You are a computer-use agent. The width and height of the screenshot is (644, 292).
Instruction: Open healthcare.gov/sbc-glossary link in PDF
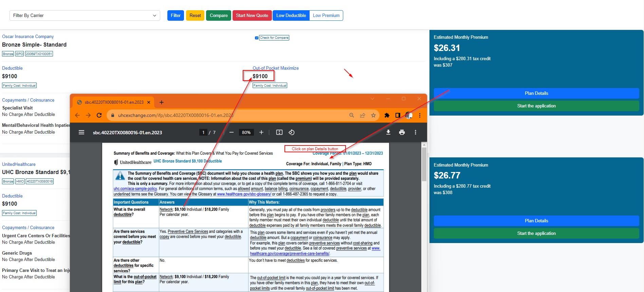coord(244,194)
